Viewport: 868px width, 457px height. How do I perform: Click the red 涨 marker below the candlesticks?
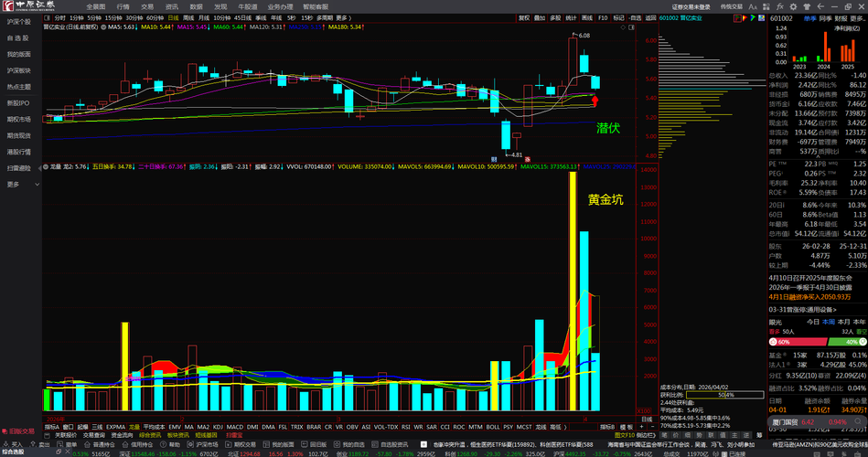tap(528, 159)
